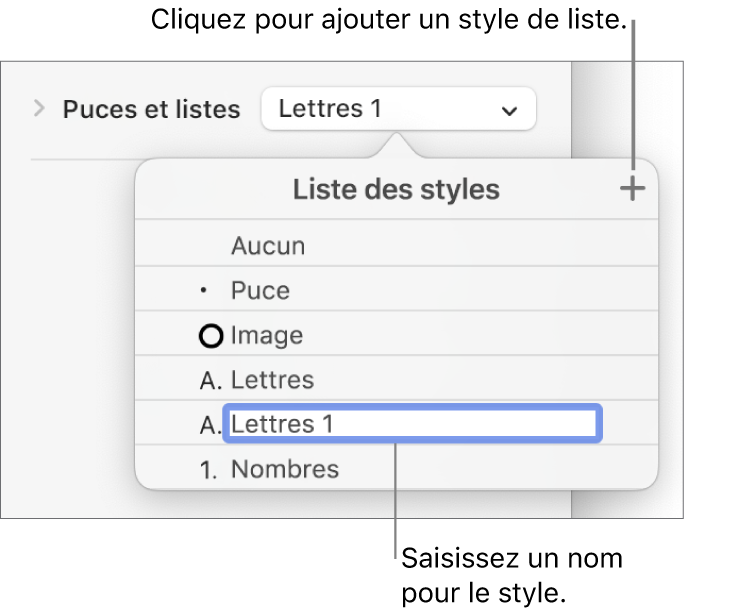Pick the Lettres list style
The height and width of the screenshot is (614, 747).
[272, 380]
